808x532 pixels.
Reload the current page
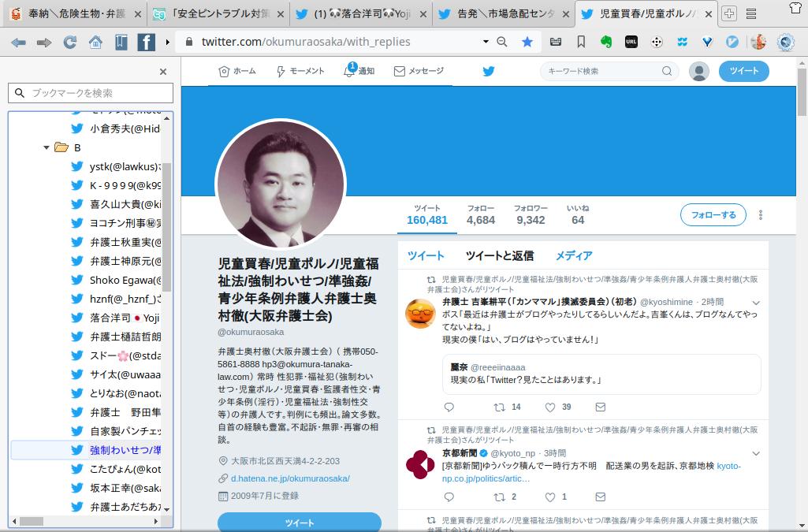(69, 43)
